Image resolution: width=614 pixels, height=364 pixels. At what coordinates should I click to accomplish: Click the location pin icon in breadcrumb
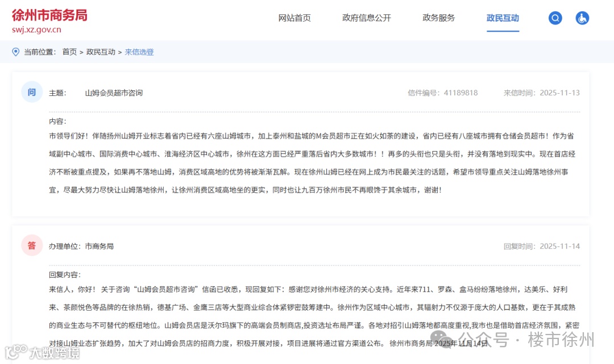[x=16, y=52]
